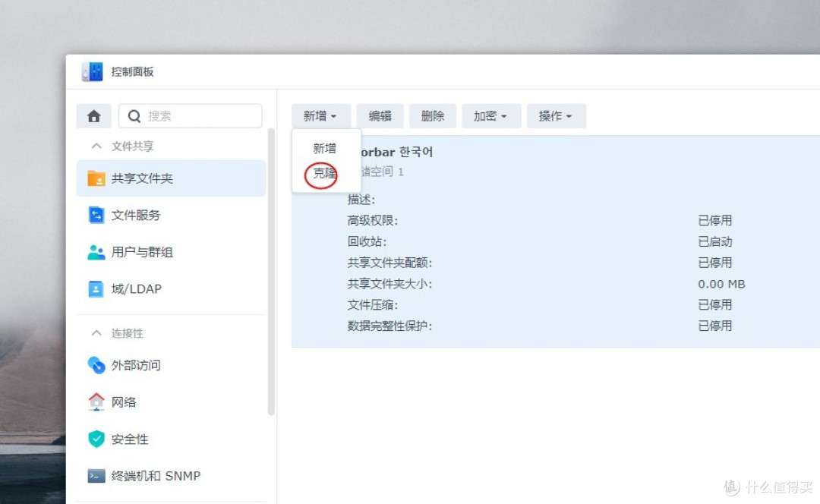The image size is (820, 504).
Task: Click the 编辑 button
Action: [x=380, y=115]
